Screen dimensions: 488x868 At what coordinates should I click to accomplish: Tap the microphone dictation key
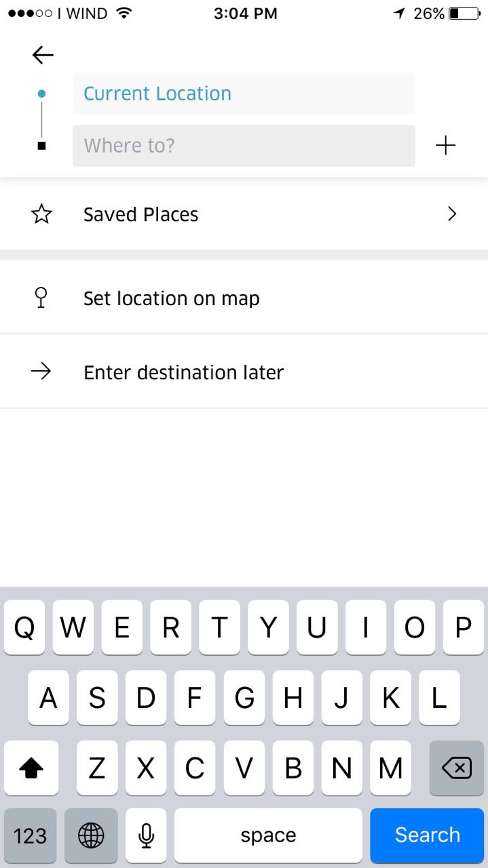tap(145, 835)
